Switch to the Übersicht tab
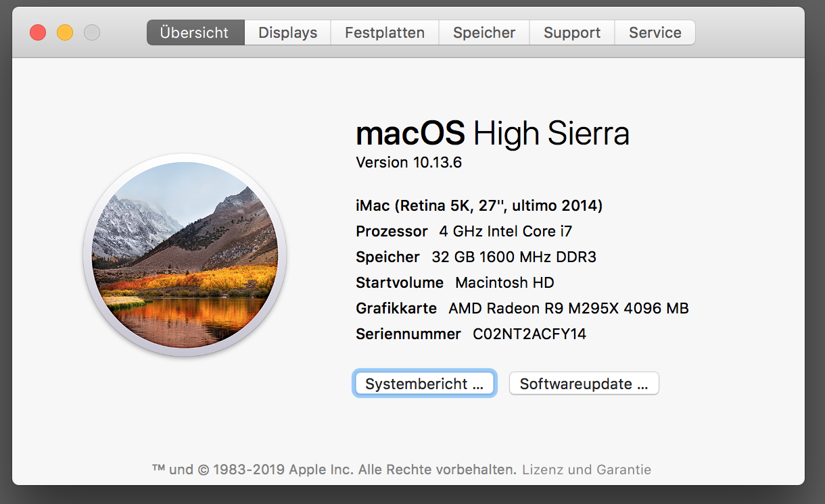The width and height of the screenshot is (825, 504). coord(195,32)
